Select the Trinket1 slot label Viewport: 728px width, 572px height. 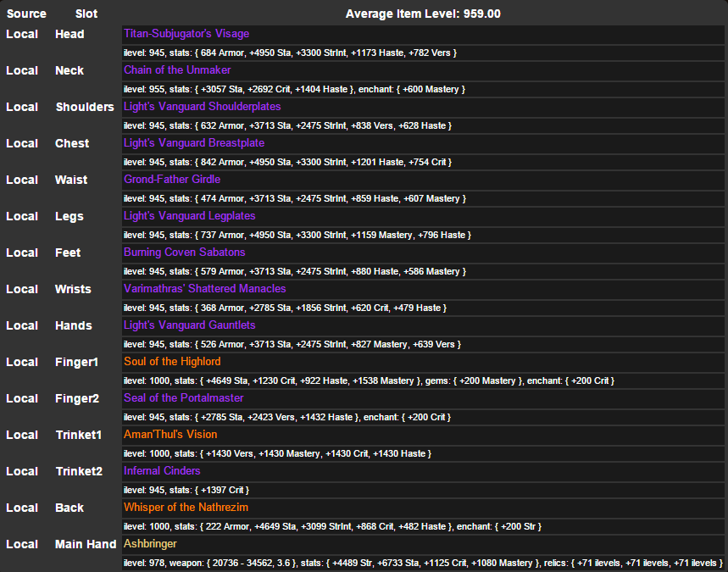click(79, 435)
